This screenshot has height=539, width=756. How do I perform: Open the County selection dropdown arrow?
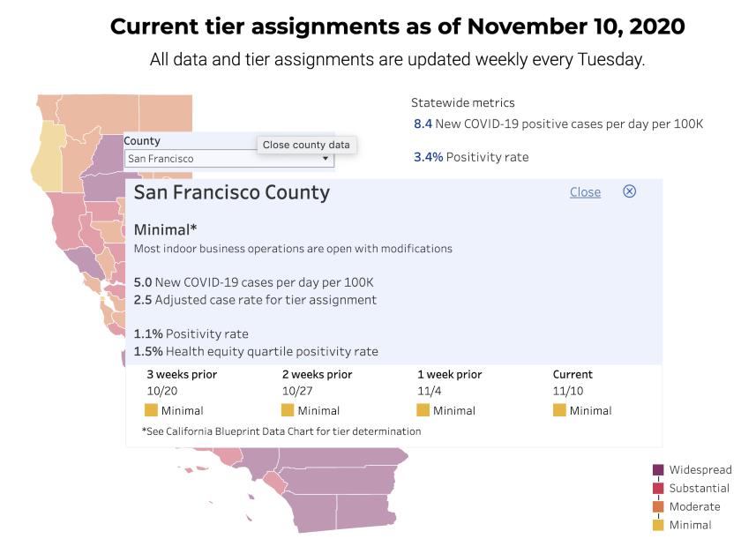click(x=326, y=158)
